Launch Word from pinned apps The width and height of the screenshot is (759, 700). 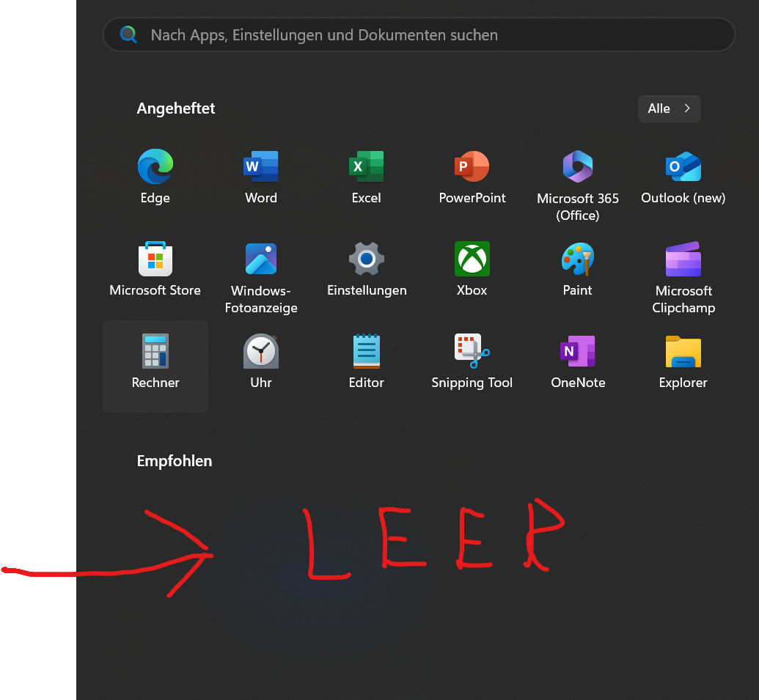(261, 177)
